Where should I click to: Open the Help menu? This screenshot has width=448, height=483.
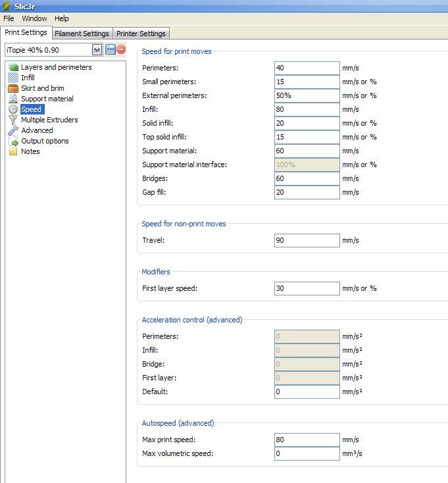(x=62, y=18)
